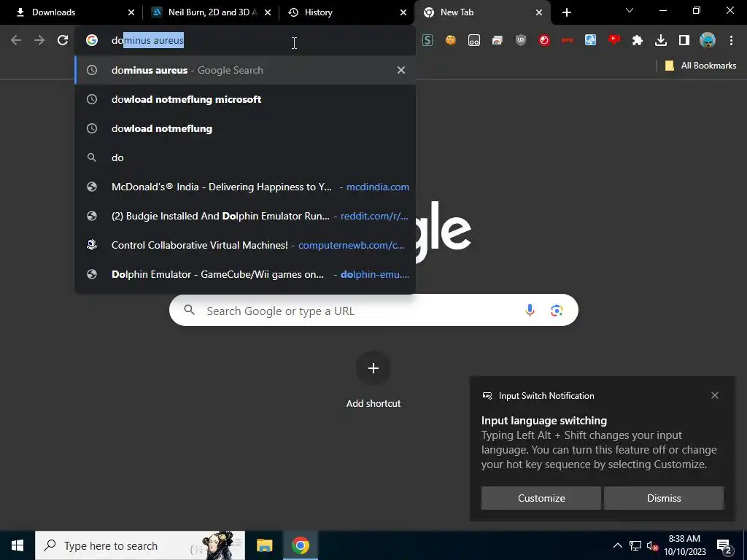Click the taskbar 'Type here to search' box
The width and height of the screenshot is (747, 560).
pyautogui.click(x=140, y=545)
